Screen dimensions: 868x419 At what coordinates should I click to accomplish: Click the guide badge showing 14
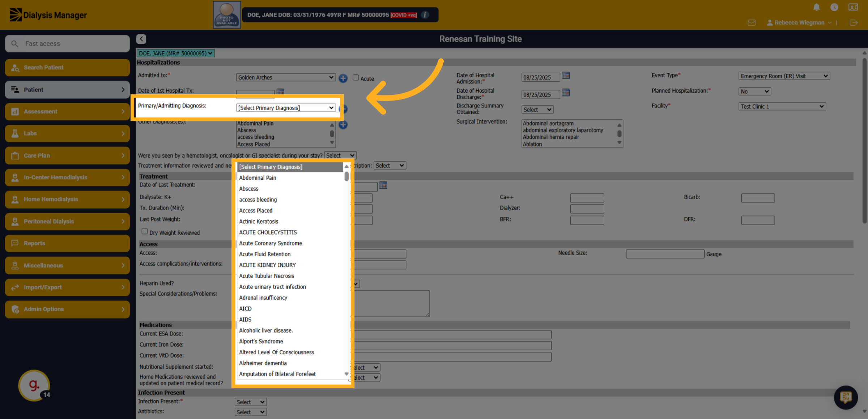(x=34, y=385)
